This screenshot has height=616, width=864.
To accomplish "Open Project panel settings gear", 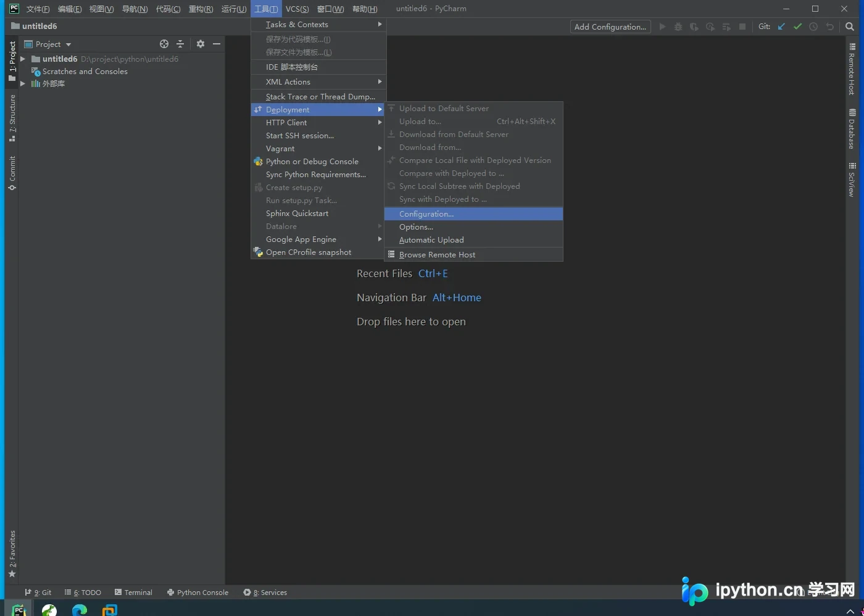I will pyautogui.click(x=200, y=44).
